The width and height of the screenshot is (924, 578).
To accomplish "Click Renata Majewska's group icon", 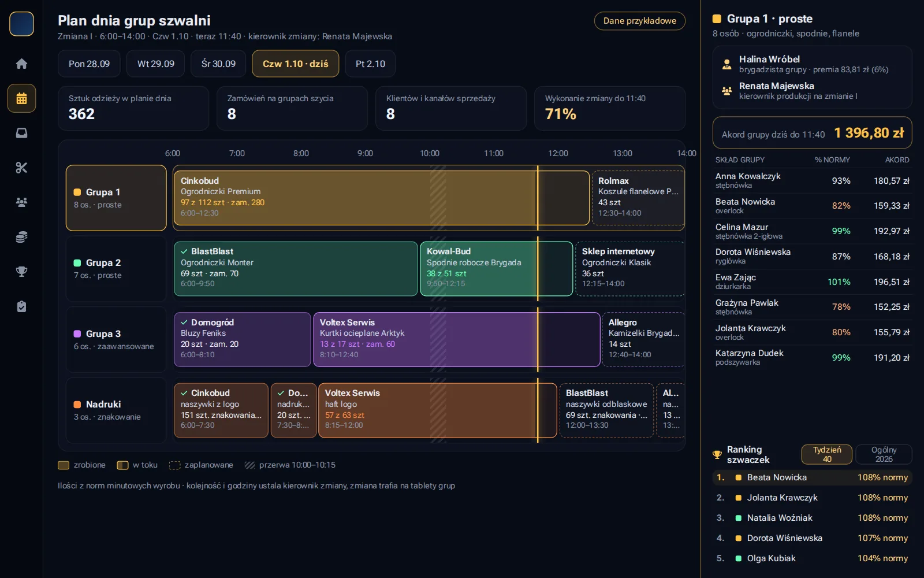I will [726, 91].
